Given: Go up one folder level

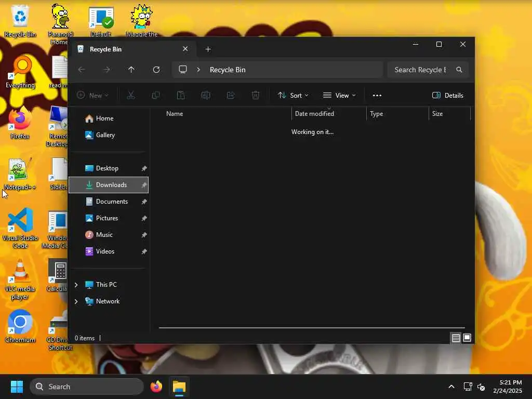Looking at the screenshot, I should pos(131,70).
